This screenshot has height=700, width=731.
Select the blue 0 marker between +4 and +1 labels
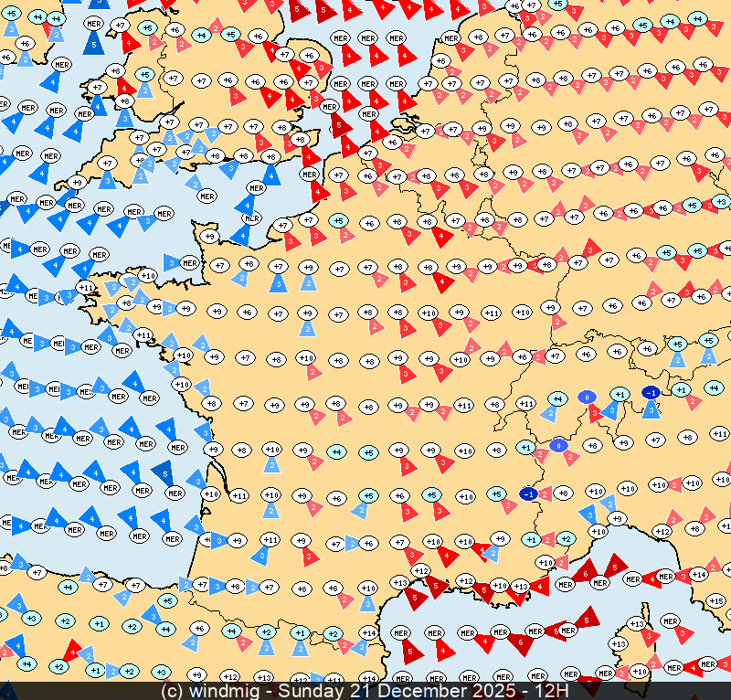587,397
